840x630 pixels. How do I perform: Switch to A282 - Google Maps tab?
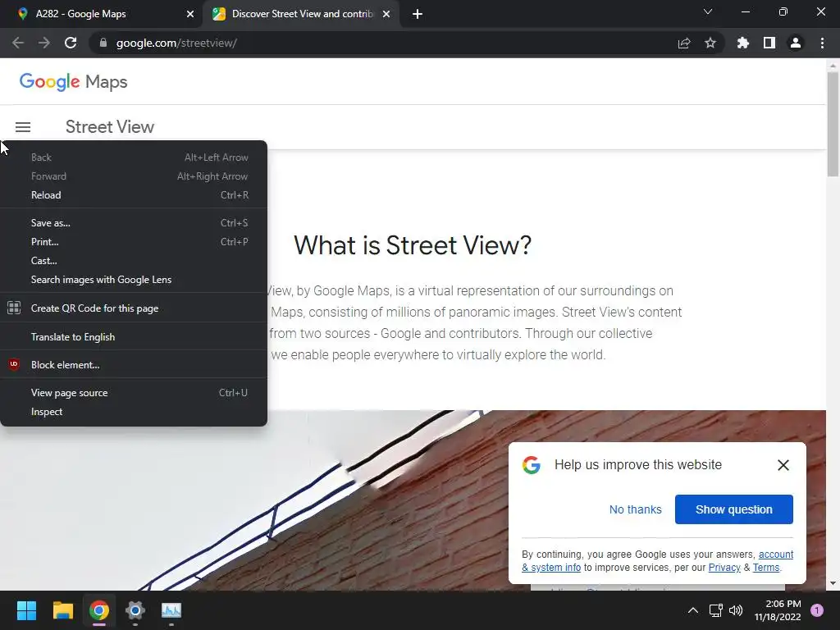click(102, 14)
